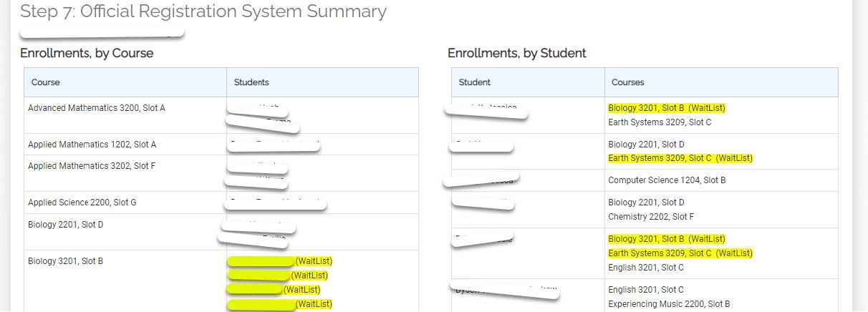Click the Student column header
The width and height of the screenshot is (868, 312).
pos(475,82)
